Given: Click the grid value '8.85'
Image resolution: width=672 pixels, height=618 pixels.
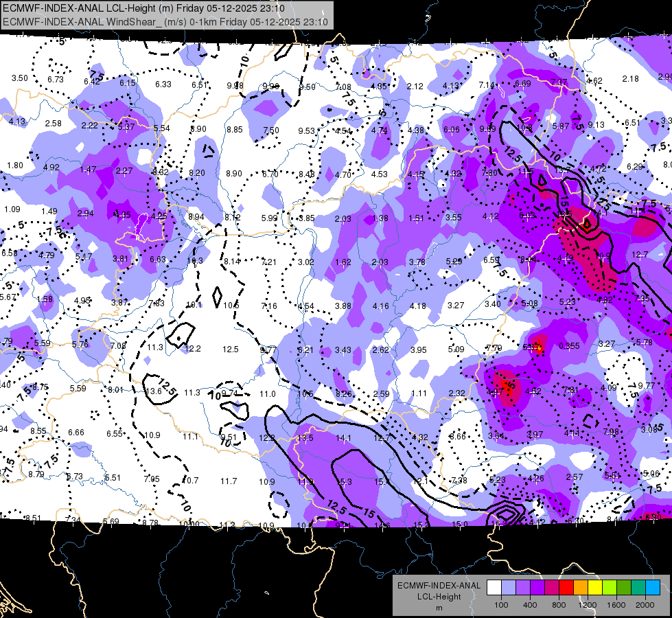Looking at the screenshot, I should click(235, 130).
